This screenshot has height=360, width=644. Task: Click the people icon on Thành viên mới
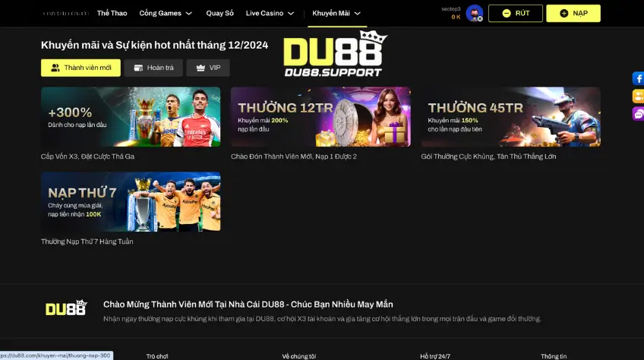[55, 68]
